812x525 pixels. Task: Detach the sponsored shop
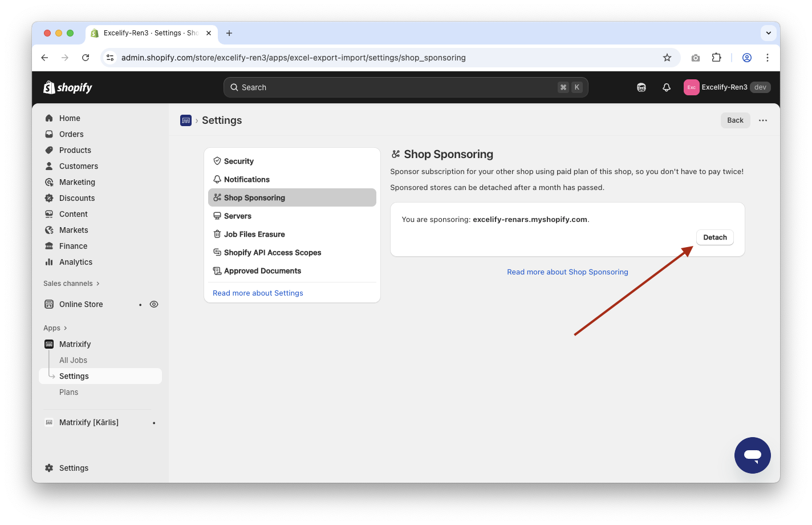[714, 237]
